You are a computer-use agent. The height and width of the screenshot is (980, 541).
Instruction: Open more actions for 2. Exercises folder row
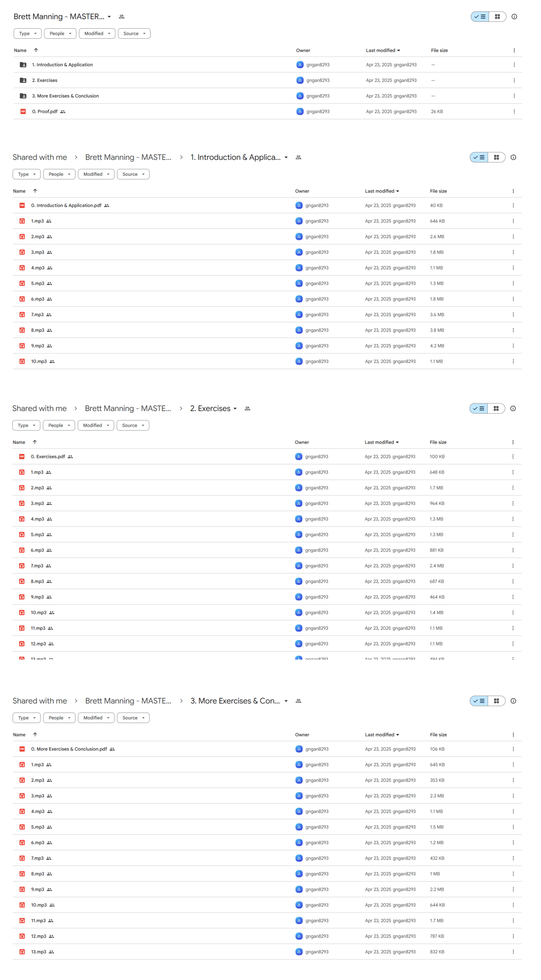coord(514,80)
